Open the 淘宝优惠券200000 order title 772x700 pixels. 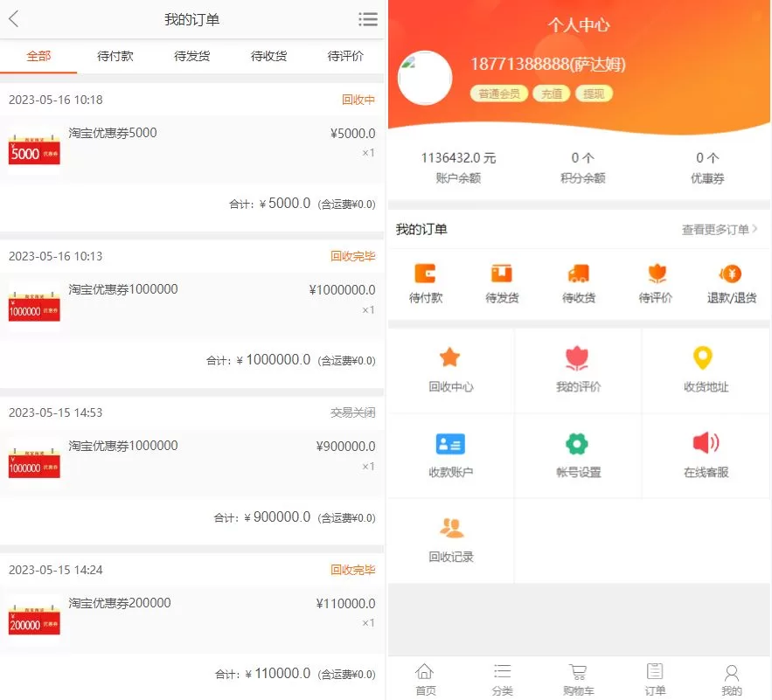120,603
